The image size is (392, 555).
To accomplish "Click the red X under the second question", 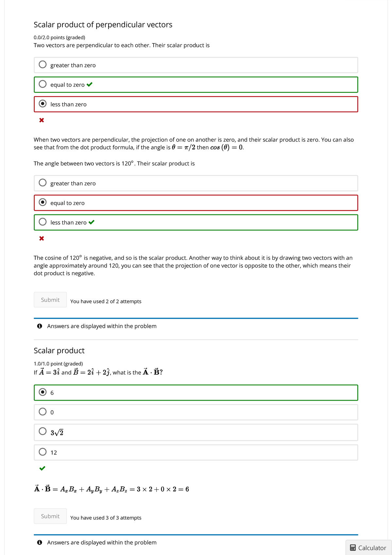I will [x=41, y=238].
